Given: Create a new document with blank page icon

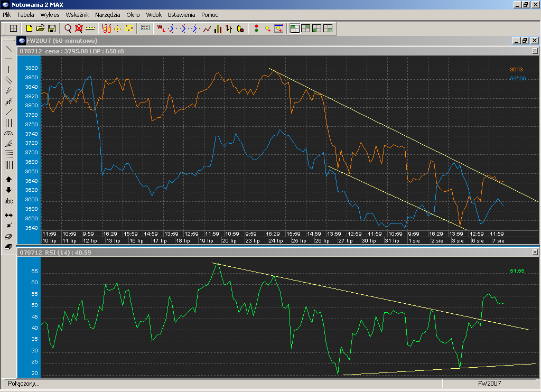Looking at the screenshot, I should [x=30, y=29].
